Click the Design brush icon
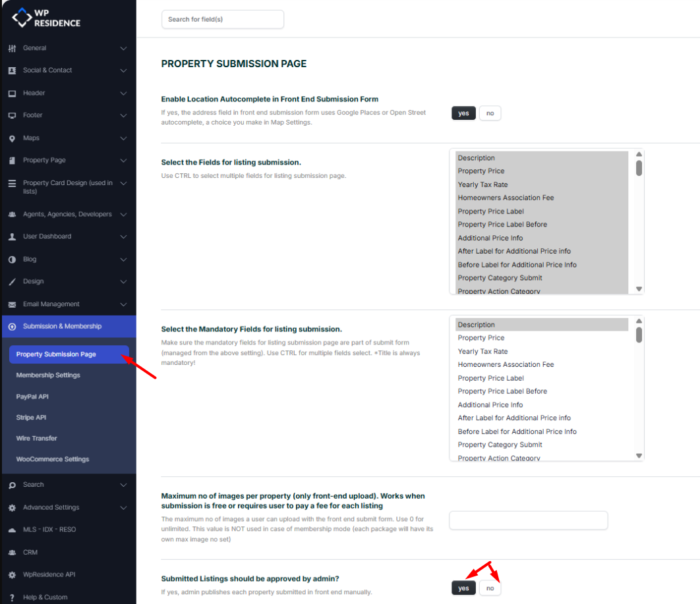The height and width of the screenshot is (604, 700). pos(12,282)
